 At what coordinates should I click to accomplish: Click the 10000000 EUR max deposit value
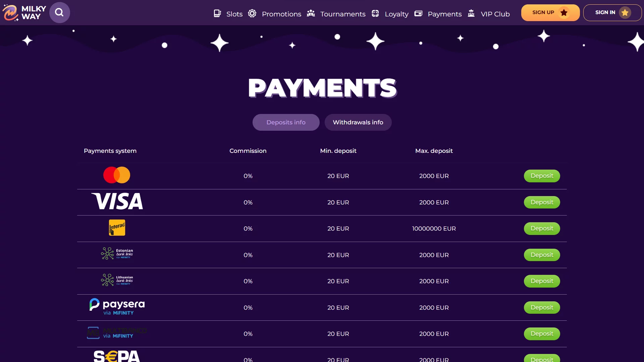tap(434, 229)
